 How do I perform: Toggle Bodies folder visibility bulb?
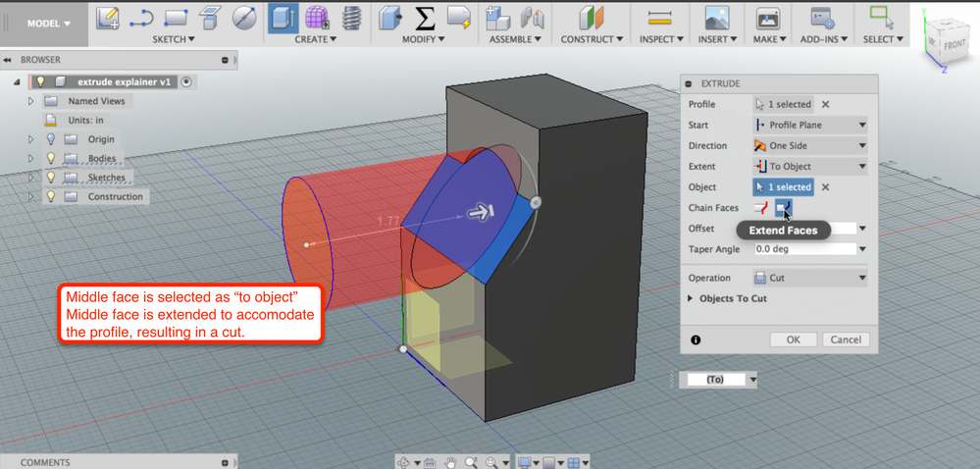click(51, 158)
